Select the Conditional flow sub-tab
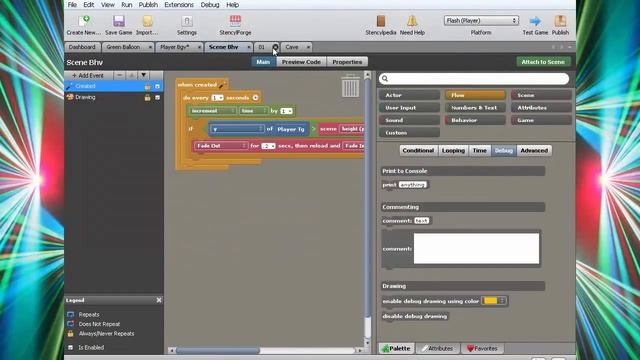The image size is (640, 360). pos(418,150)
